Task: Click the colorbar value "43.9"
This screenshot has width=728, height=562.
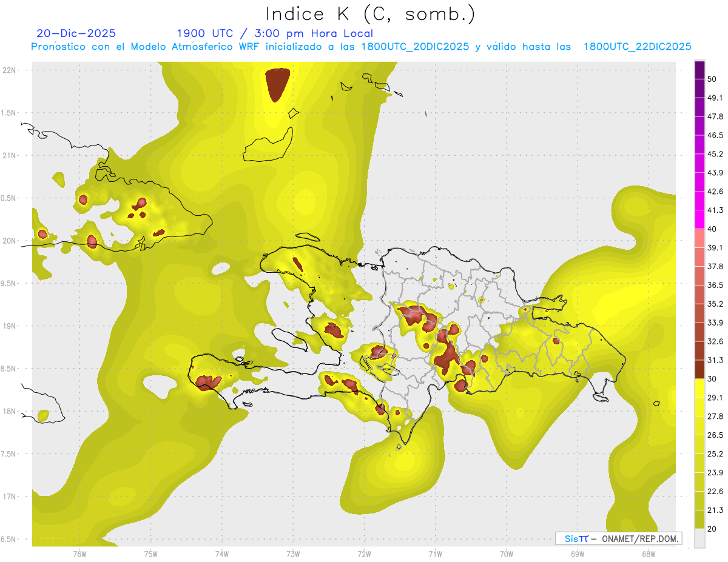Action: [715, 173]
